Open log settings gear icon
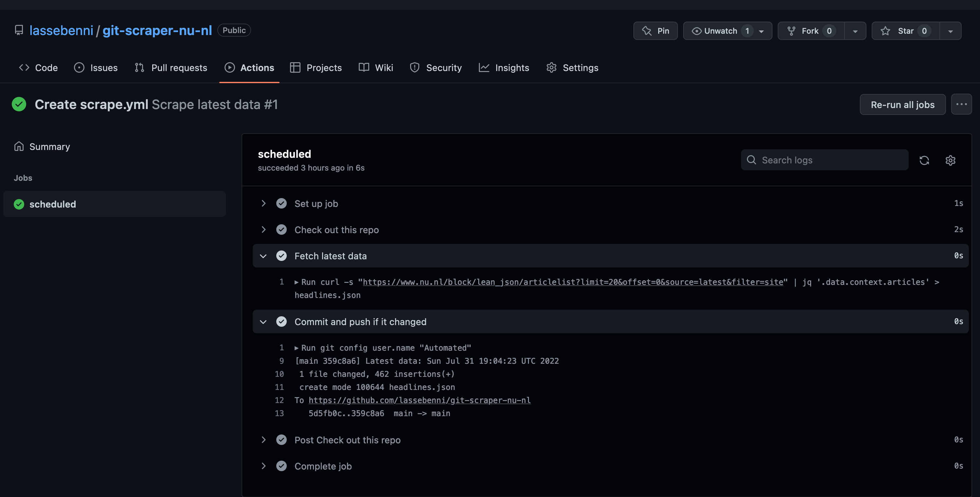Image resolution: width=980 pixels, height=497 pixels. (x=950, y=160)
